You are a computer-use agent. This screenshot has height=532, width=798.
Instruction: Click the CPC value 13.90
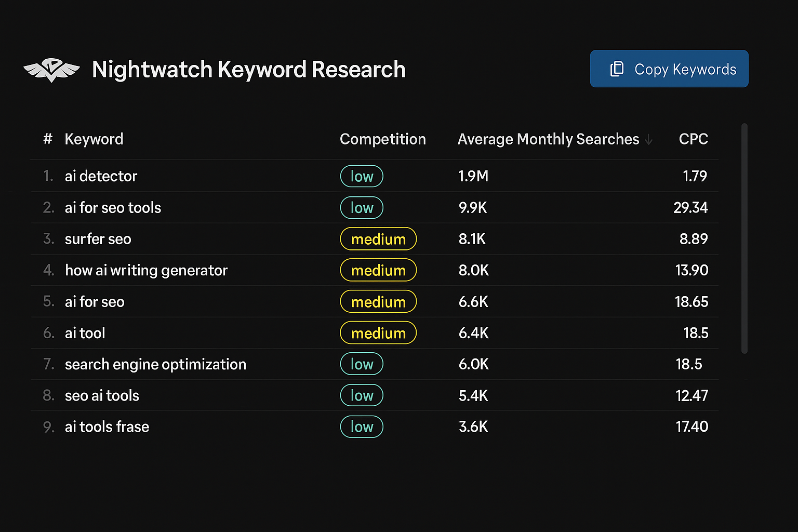[x=691, y=270]
